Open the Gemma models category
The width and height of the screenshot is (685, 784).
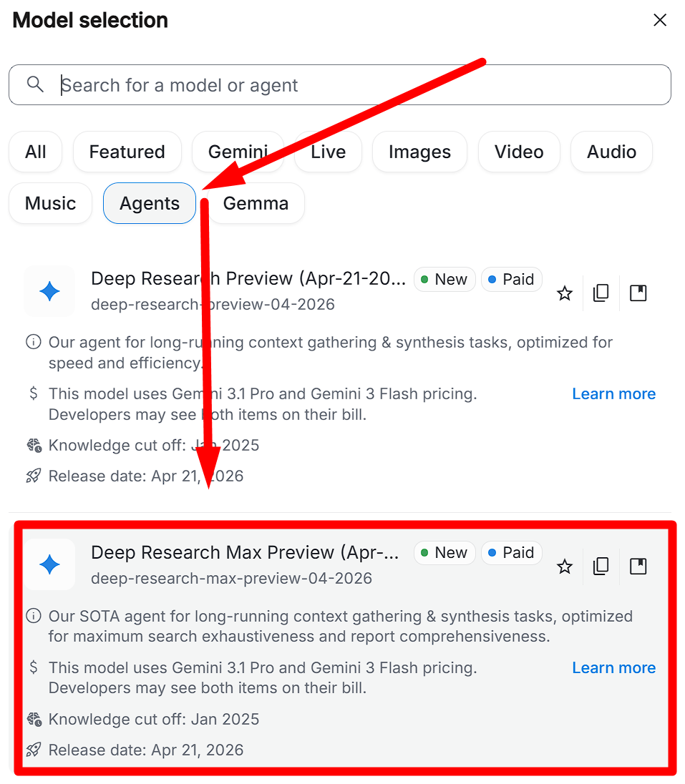(x=256, y=203)
